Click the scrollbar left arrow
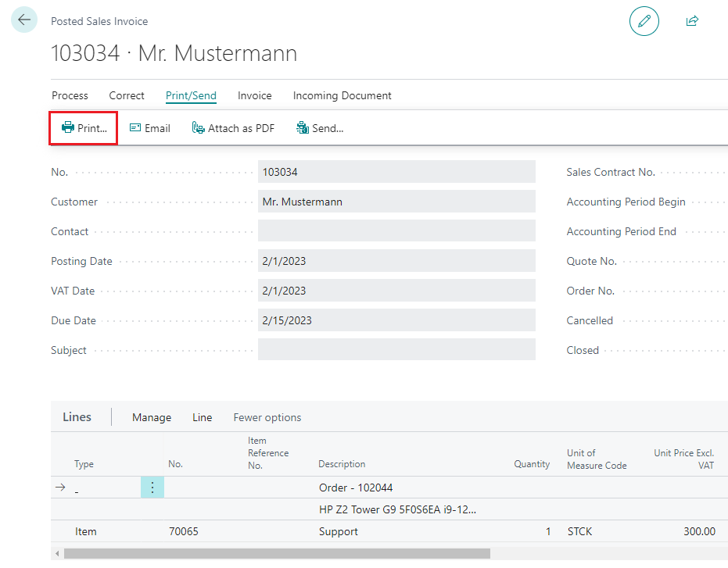This screenshot has height=568, width=728. coord(57,554)
